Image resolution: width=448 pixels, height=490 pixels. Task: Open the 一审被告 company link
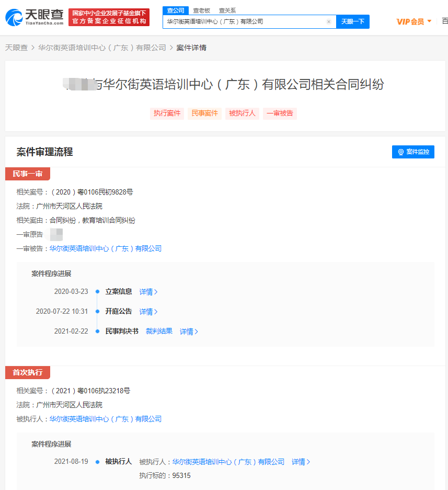point(106,248)
